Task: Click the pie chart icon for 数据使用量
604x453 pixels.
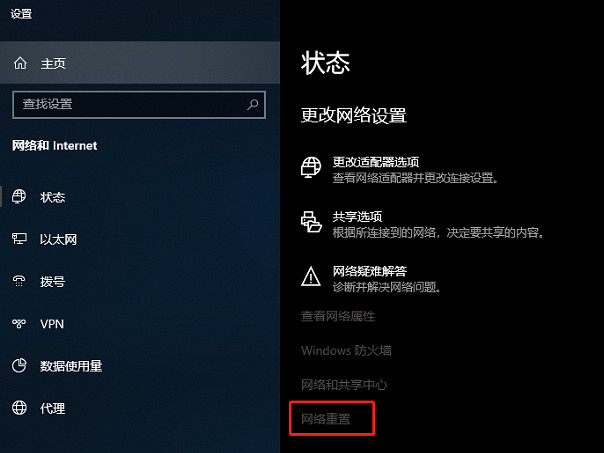Action: tap(19, 366)
